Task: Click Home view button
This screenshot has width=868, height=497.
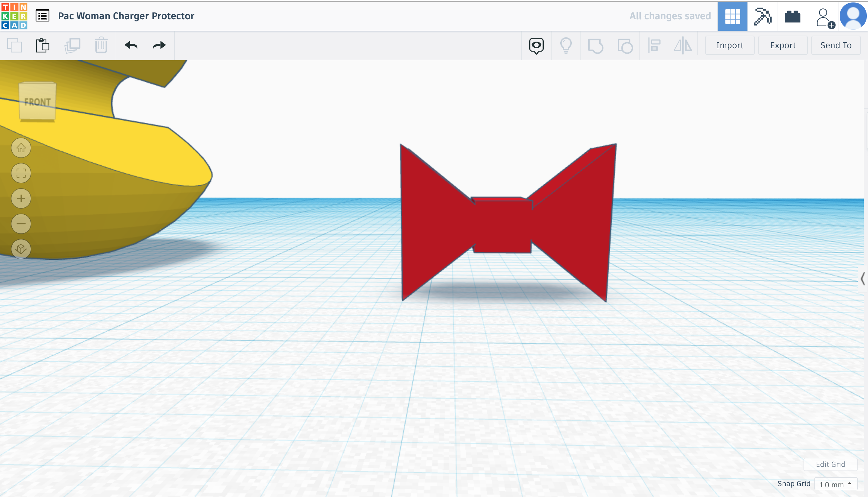Action: [21, 148]
